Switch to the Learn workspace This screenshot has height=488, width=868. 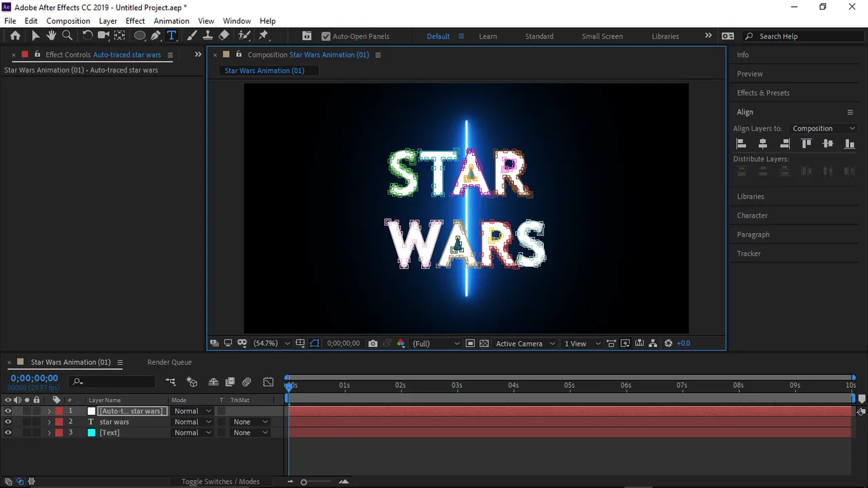tap(488, 37)
